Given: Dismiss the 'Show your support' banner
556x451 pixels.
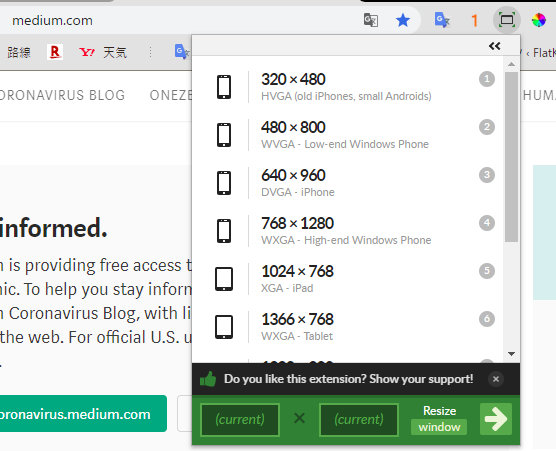Looking at the screenshot, I should coord(496,379).
